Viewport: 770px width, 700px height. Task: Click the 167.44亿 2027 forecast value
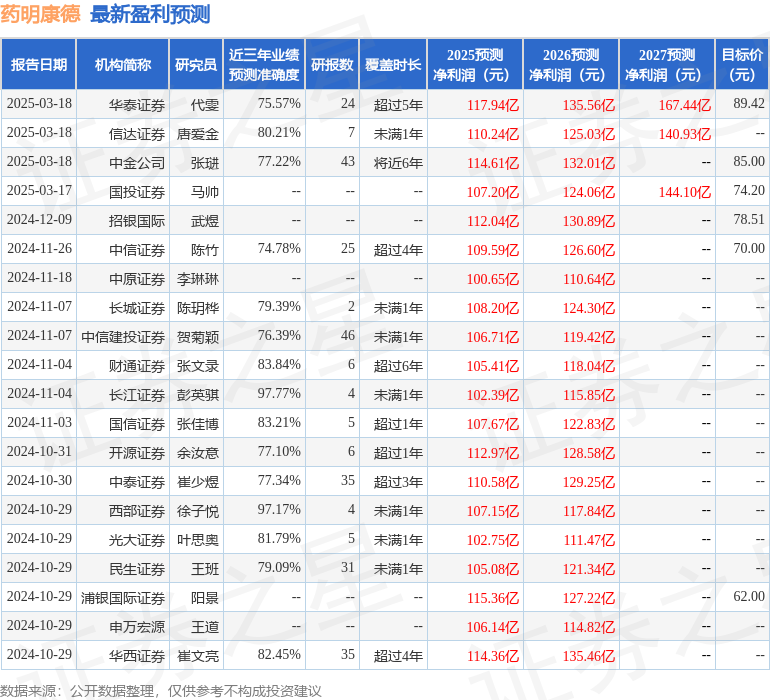(x=685, y=105)
